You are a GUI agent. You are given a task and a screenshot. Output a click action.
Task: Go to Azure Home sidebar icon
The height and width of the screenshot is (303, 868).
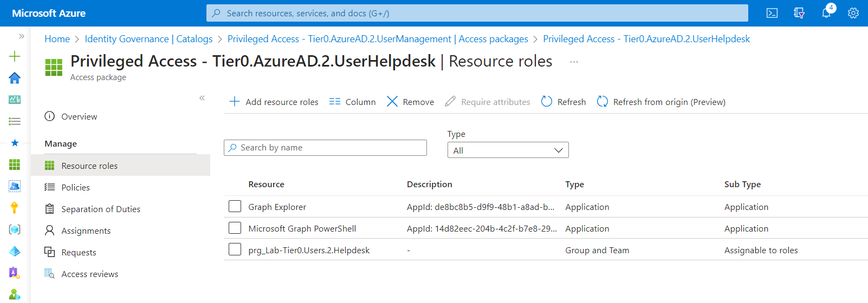click(x=15, y=78)
